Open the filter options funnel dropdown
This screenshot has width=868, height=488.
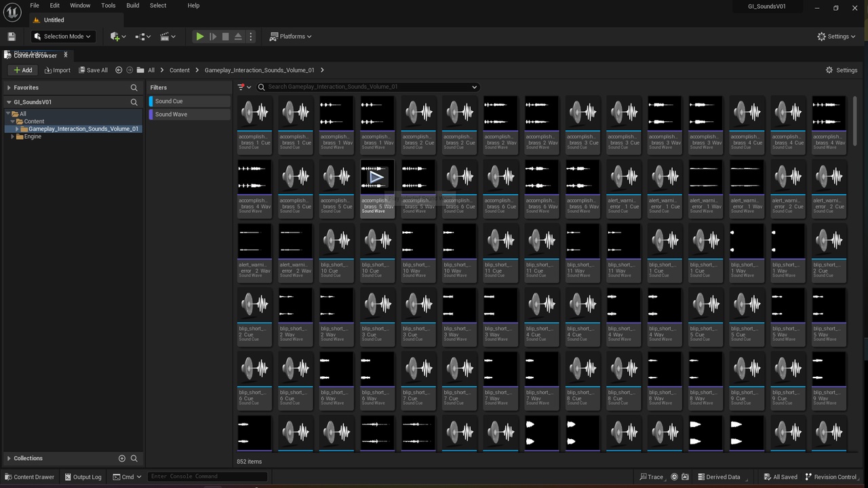[x=244, y=87]
